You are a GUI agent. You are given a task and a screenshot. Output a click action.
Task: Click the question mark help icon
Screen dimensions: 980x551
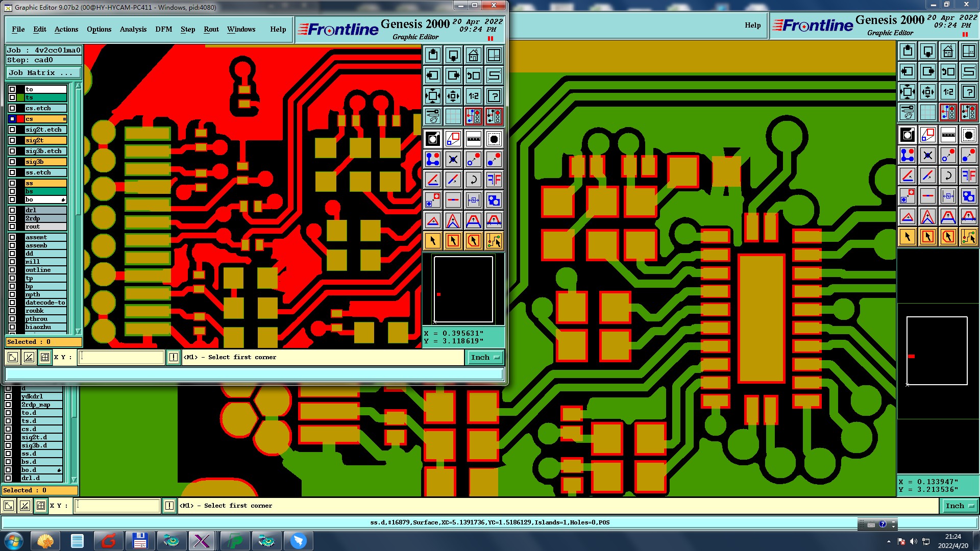tap(494, 96)
